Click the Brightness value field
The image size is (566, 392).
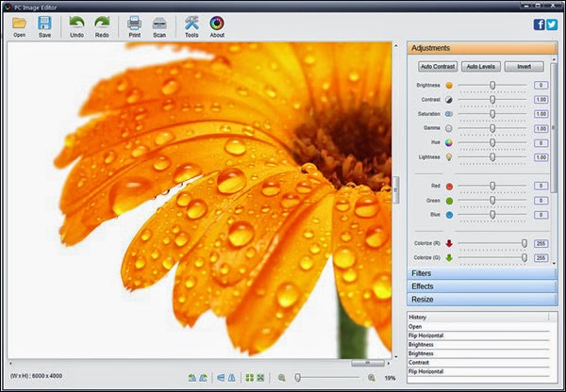coord(541,86)
